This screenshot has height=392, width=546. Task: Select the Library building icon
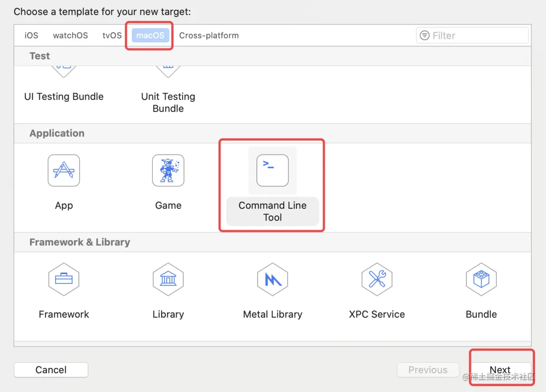coord(168,279)
